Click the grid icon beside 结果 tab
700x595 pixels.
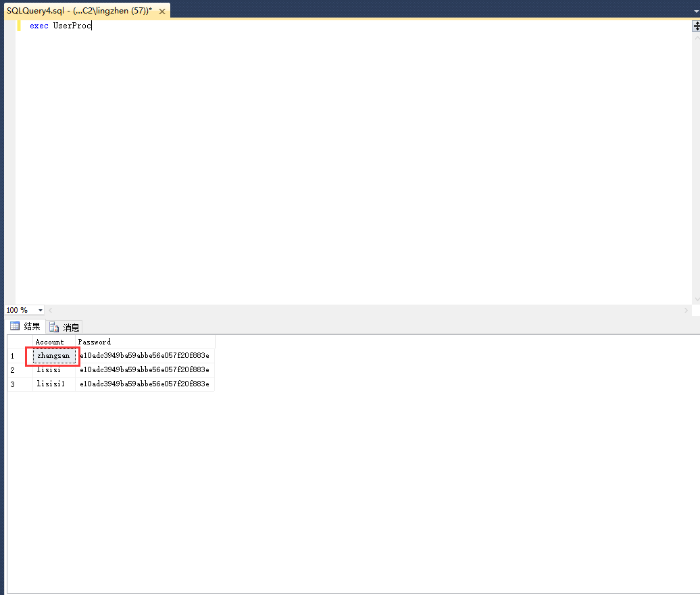[14, 326]
